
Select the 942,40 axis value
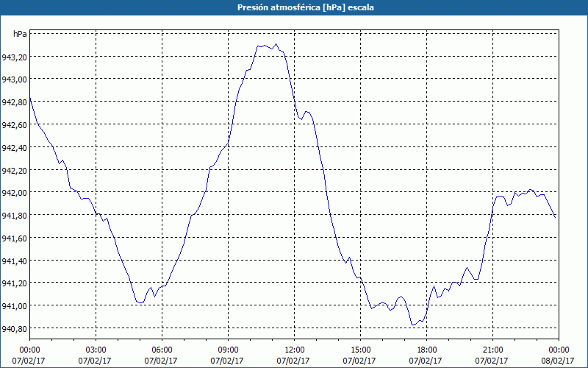tap(14, 148)
